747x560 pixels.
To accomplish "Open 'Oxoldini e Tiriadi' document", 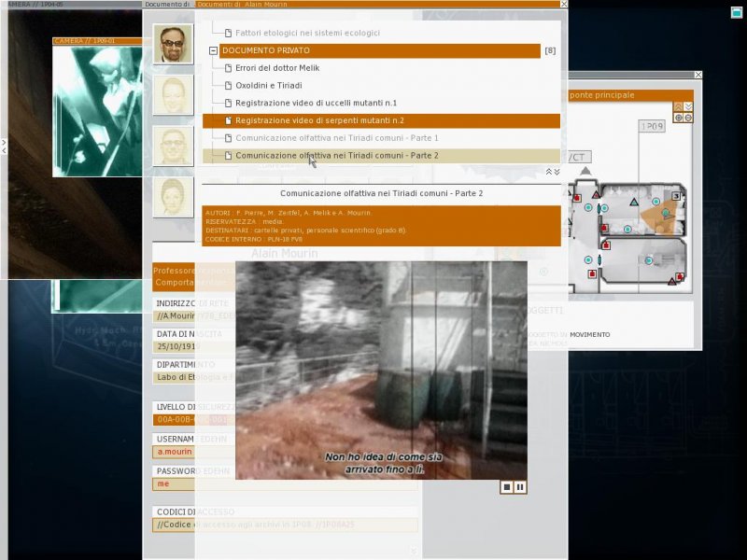I will 268,85.
